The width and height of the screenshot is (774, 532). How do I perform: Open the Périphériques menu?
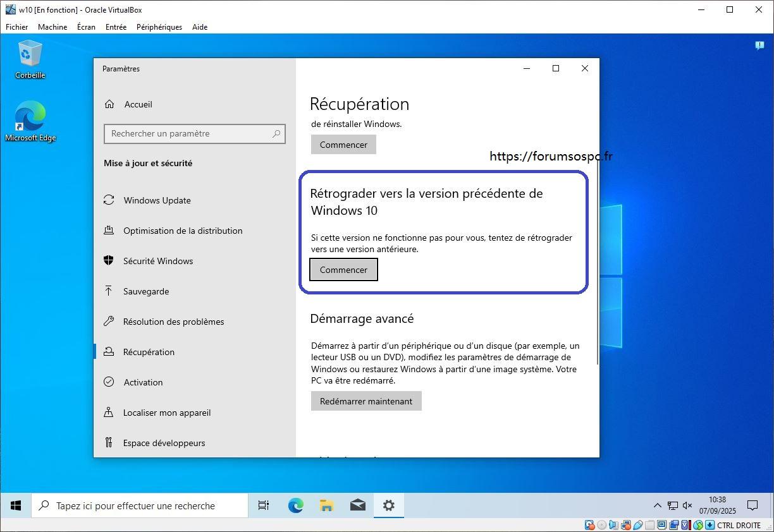pyautogui.click(x=159, y=27)
